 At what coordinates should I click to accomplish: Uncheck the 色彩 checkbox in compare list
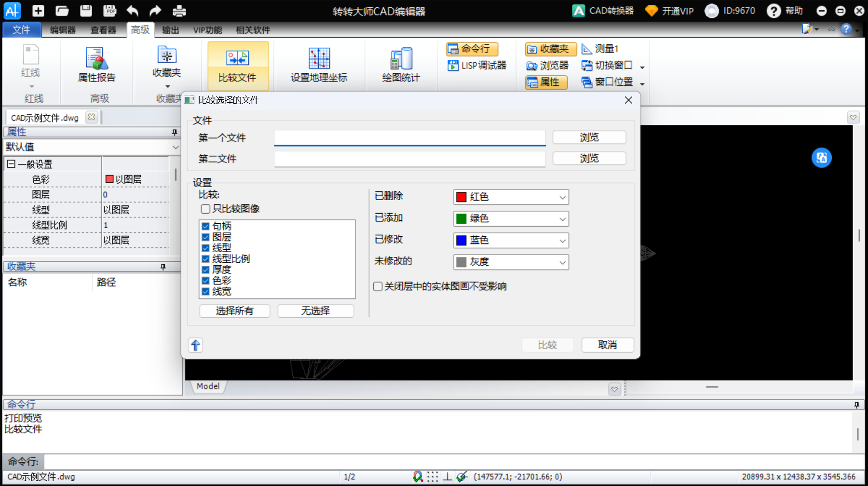pos(205,281)
